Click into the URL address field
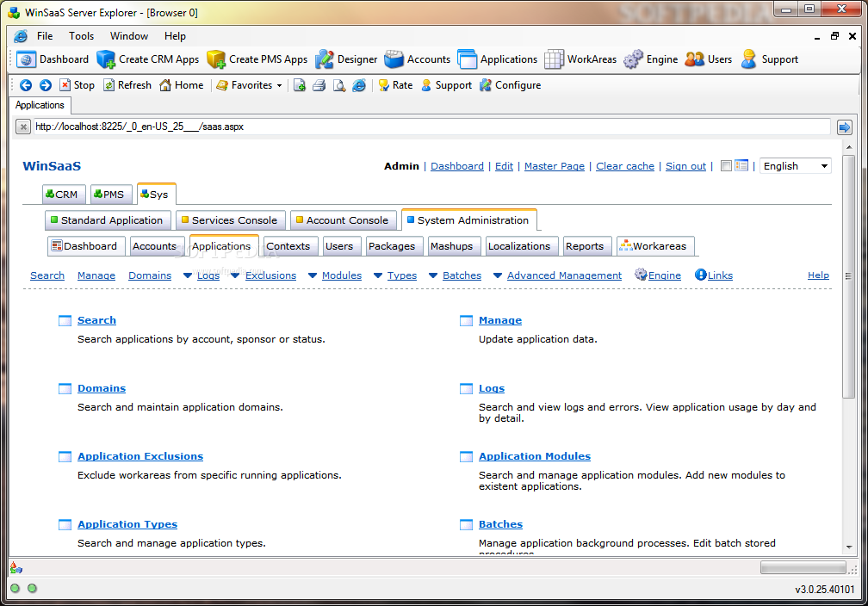868x606 pixels. tap(431, 127)
